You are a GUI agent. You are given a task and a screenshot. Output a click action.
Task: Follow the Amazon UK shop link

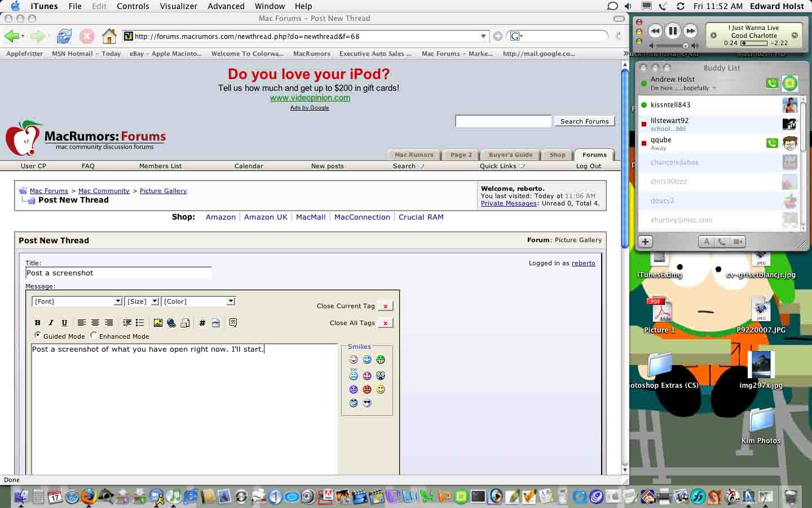[266, 217]
